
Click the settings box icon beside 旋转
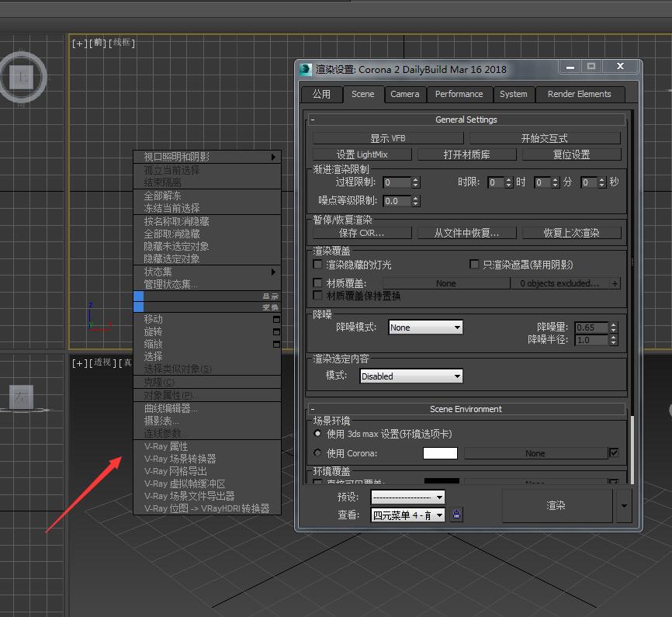(x=276, y=332)
